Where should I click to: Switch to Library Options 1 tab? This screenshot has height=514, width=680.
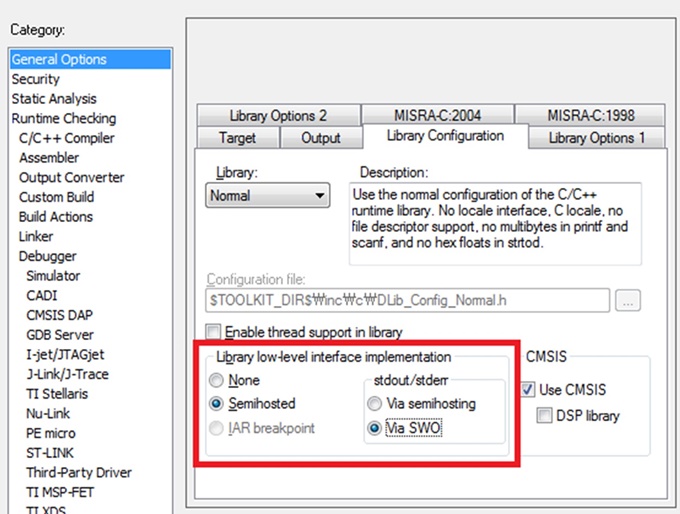click(597, 138)
